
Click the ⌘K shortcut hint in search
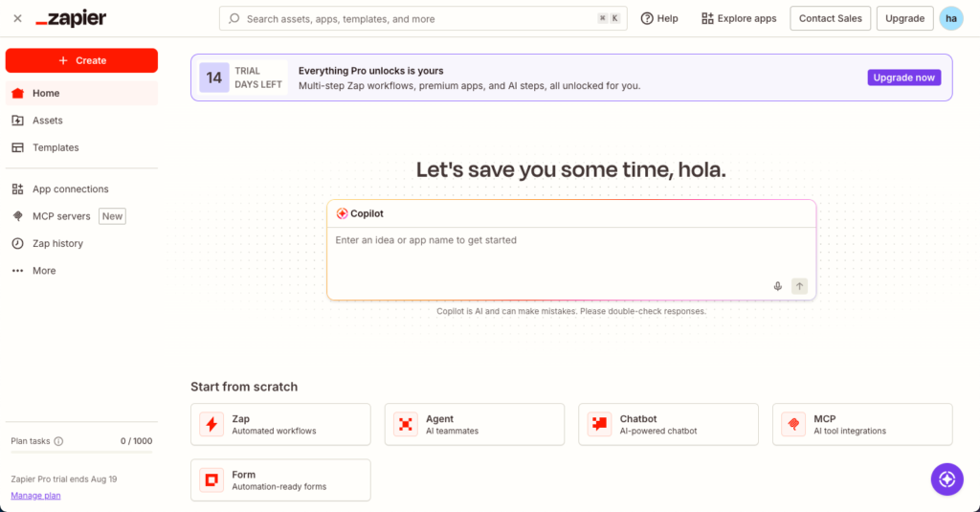[x=609, y=19]
